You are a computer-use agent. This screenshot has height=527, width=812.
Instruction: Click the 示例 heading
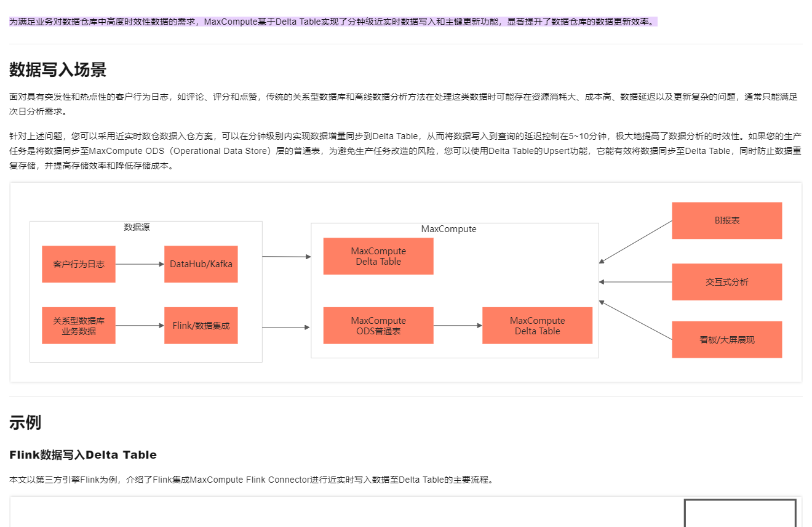click(x=25, y=422)
